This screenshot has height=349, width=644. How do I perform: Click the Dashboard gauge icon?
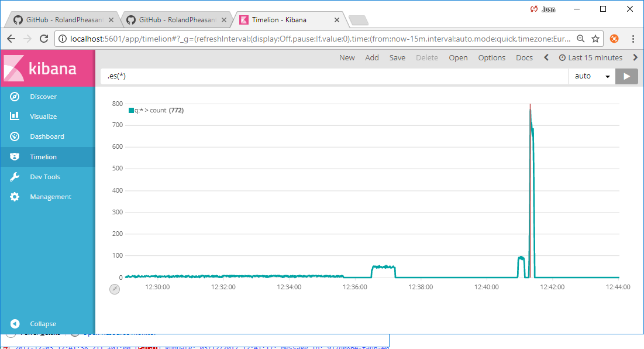15,136
